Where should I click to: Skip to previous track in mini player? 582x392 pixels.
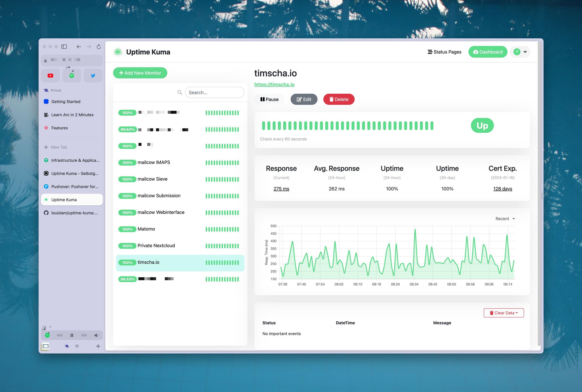tap(59, 335)
